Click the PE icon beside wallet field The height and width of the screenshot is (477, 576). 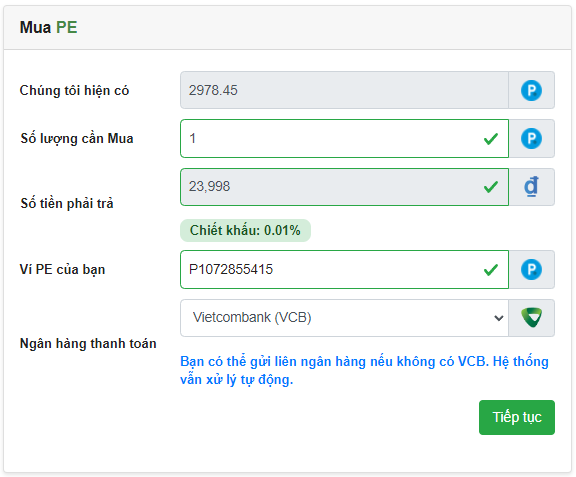click(531, 269)
